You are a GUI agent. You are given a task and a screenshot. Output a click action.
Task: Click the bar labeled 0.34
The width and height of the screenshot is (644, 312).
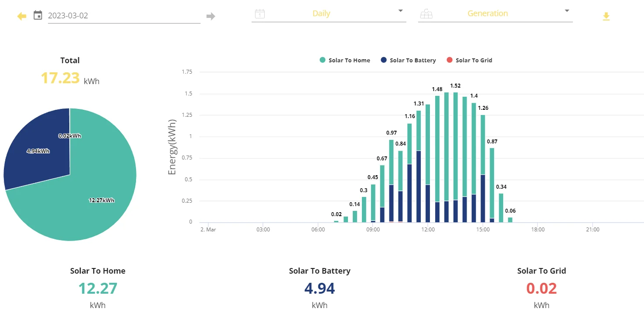point(501,208)
